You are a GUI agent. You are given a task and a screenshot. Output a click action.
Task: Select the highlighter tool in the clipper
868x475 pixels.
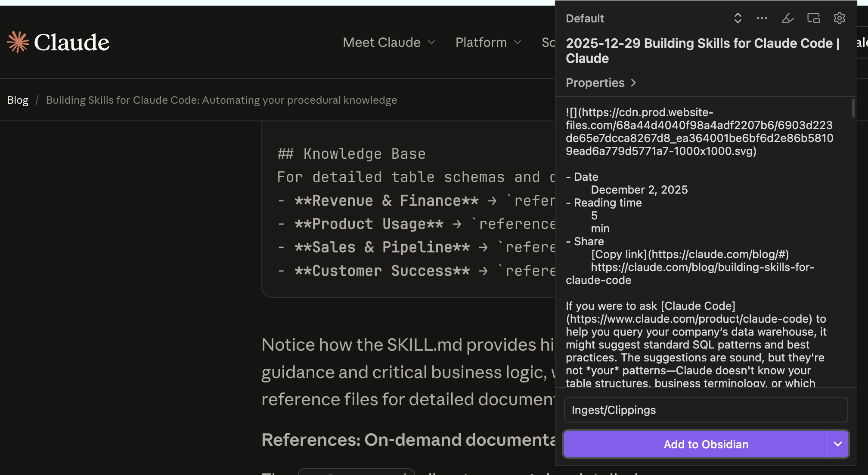click(x=787, y=18)
